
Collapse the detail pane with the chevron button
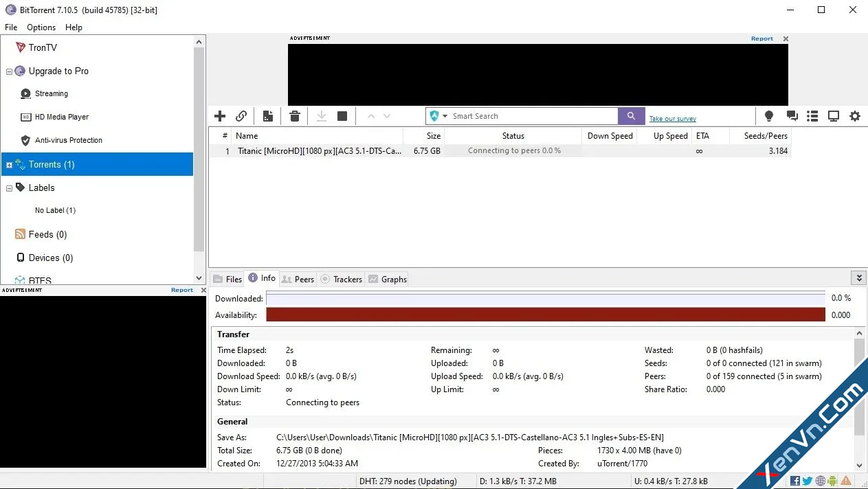(858, 277)
